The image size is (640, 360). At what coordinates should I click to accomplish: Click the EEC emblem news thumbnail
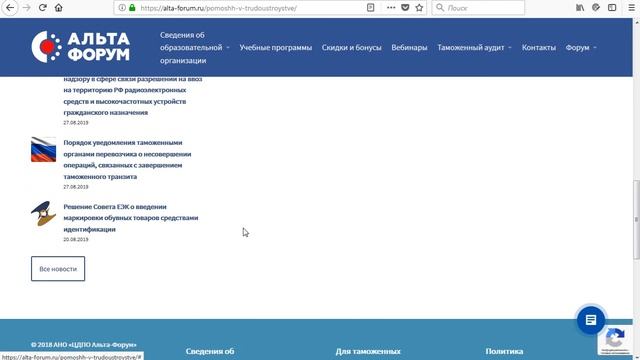[x=43, y=213]
